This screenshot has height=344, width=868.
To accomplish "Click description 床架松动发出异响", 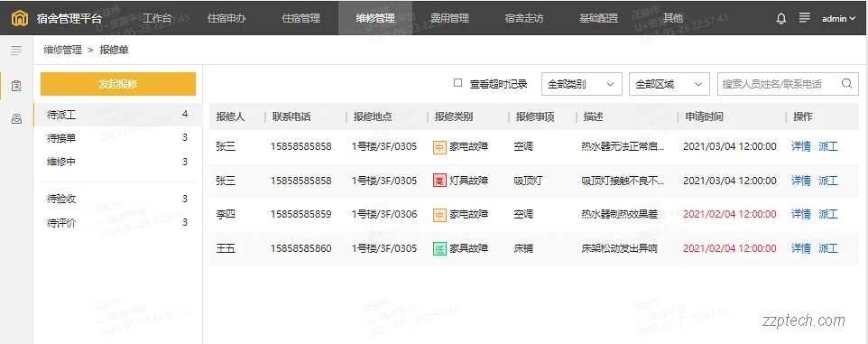I will (x=620, y=248).
